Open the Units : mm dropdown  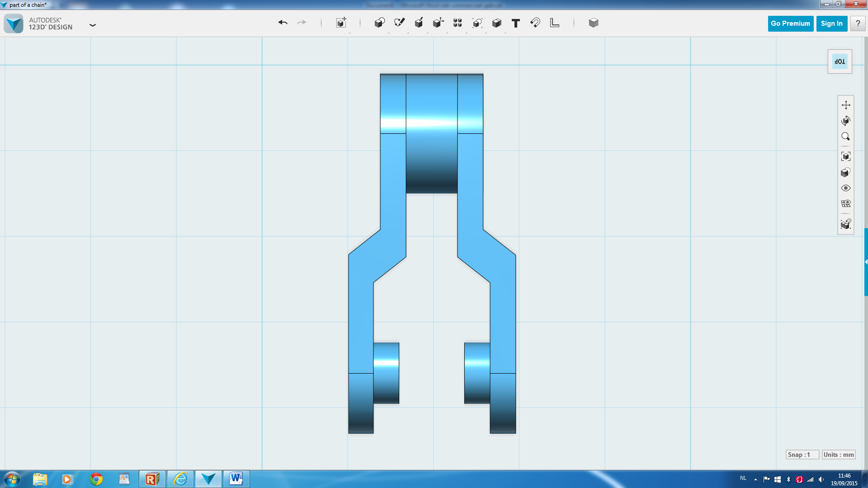click(839, 455)
